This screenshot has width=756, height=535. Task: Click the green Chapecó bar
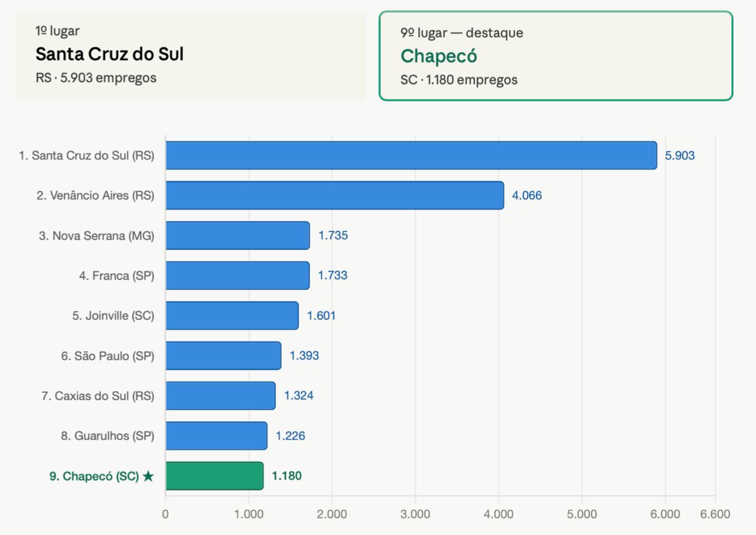tap(214, 476)
